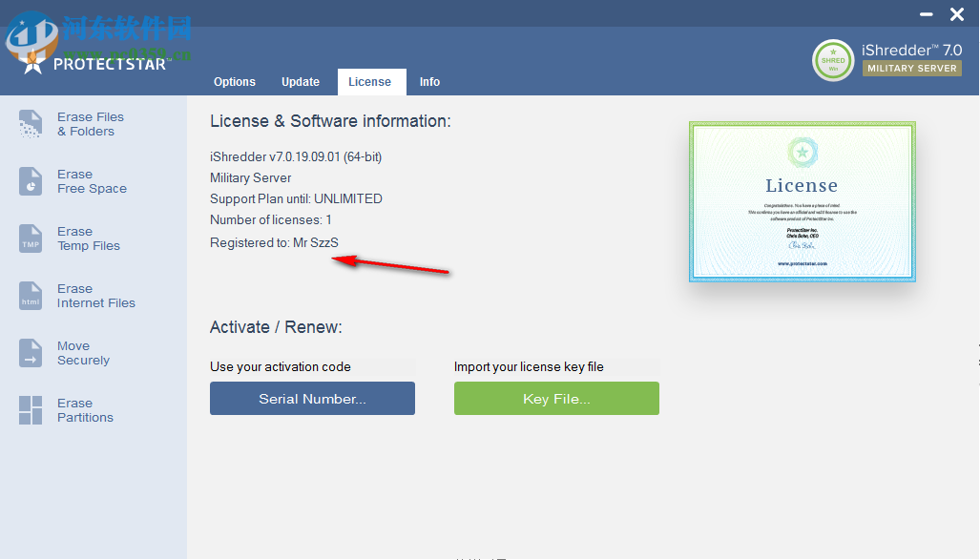
Task: Choose the Erase Internet Files html icon
Action: pyautogui.click(x=31, y=296)
